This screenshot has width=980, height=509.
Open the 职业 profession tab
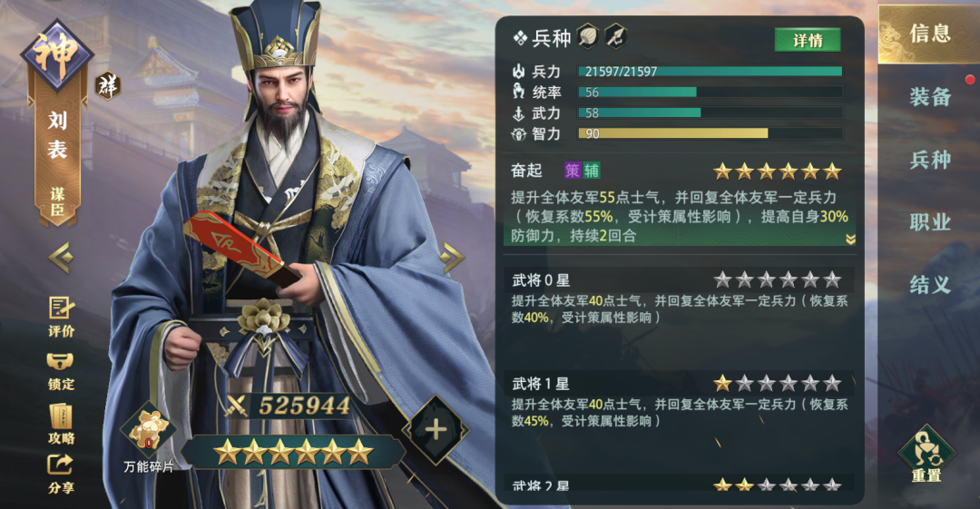(929, 222)
